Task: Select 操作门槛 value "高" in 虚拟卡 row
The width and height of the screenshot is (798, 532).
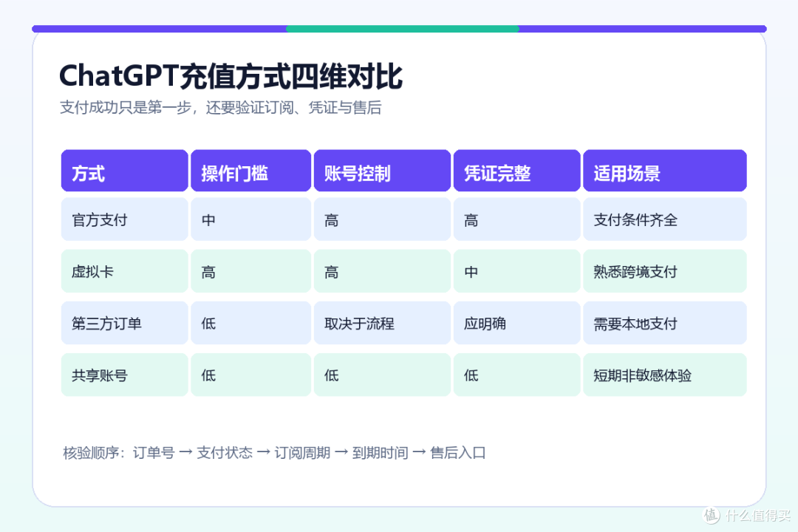Action: tap(251, 271)
